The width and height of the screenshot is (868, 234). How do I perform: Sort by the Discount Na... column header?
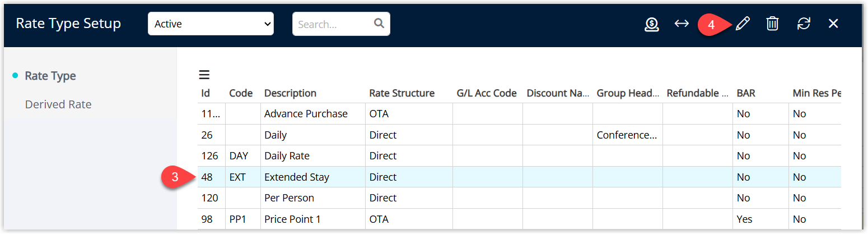click(x=558, y=93)
